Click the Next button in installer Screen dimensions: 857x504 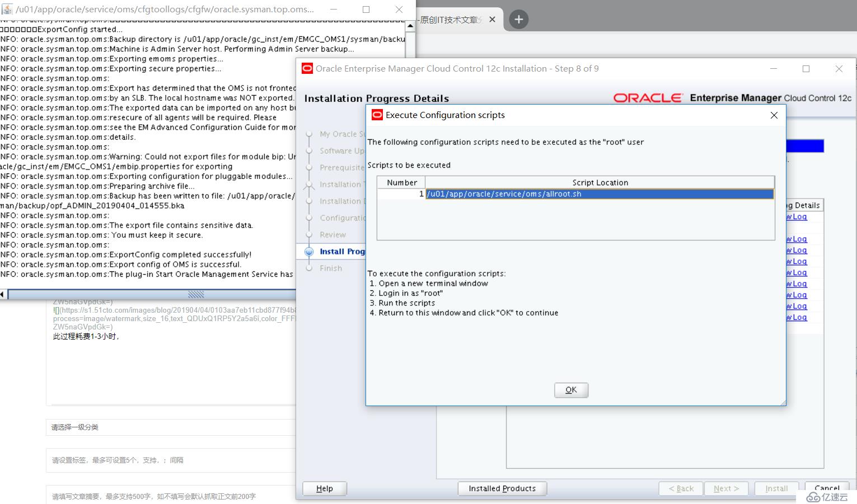pos(727,488)
